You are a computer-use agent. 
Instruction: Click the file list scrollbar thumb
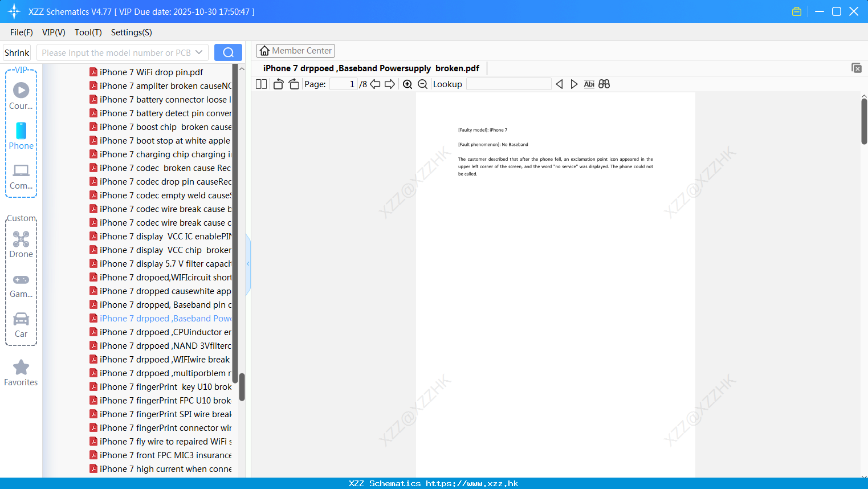(x=242, y=387)
